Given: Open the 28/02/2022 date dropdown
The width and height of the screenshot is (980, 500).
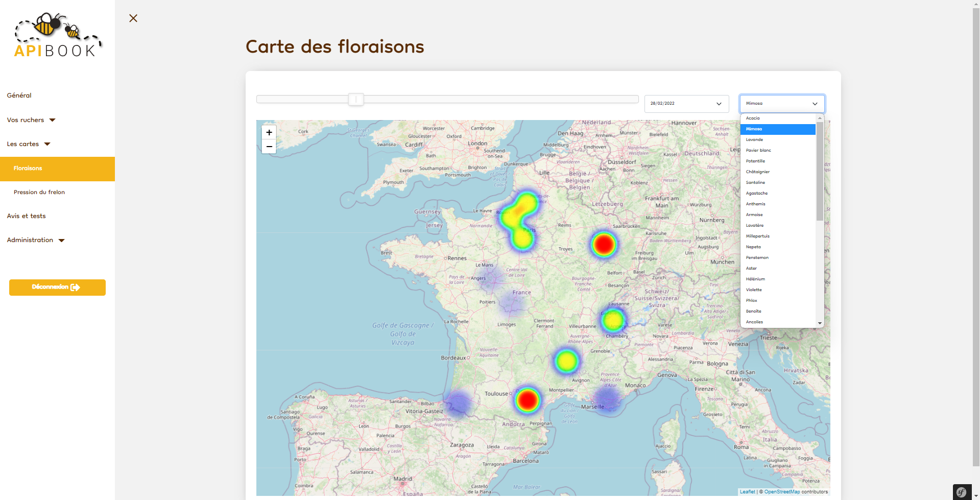Looking at the screenshot, I should pyautogui.click(x=686, y=104).
